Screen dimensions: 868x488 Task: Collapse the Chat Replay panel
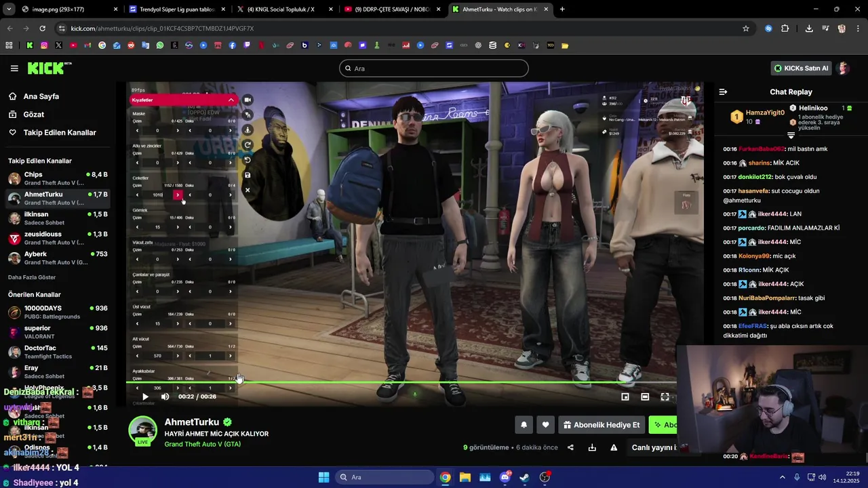723,91
